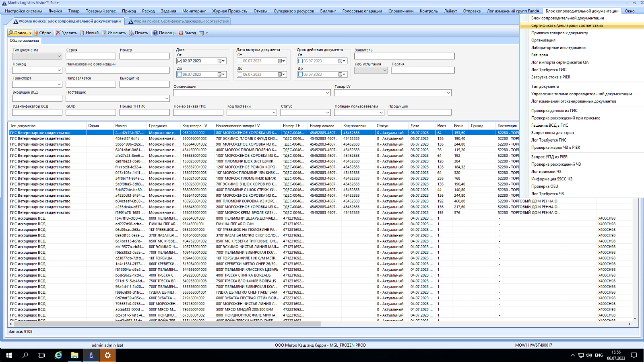Expand the Товар LV dropdown

[448, 93]
